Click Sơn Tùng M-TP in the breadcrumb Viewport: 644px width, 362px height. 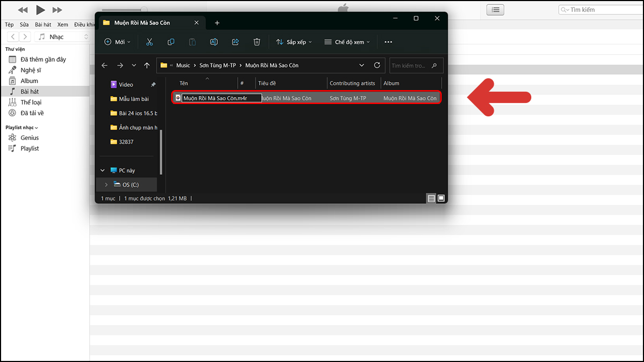[217, 65]
